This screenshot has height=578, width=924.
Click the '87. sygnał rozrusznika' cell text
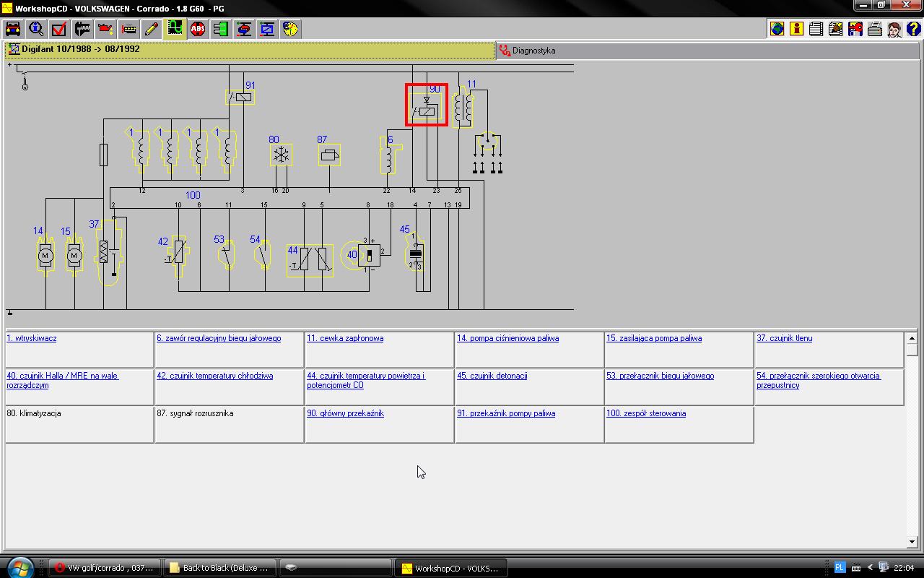click(195, 413)
